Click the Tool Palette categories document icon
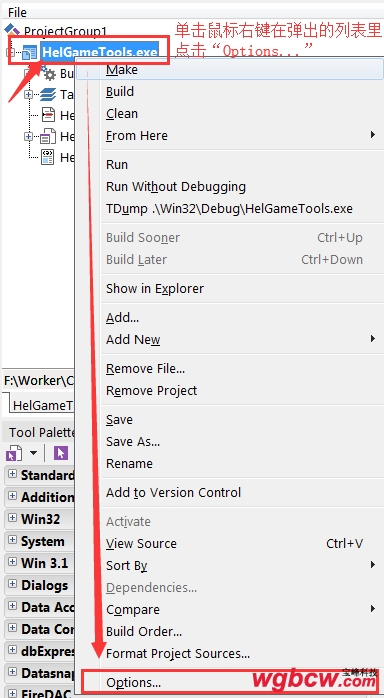The image size is (384, 698). pos(14,454)
